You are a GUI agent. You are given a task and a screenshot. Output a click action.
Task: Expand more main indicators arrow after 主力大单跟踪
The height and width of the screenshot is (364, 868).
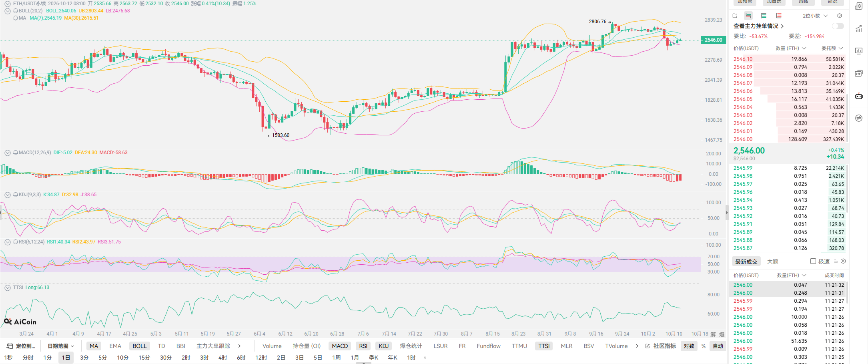coord(239,346)
